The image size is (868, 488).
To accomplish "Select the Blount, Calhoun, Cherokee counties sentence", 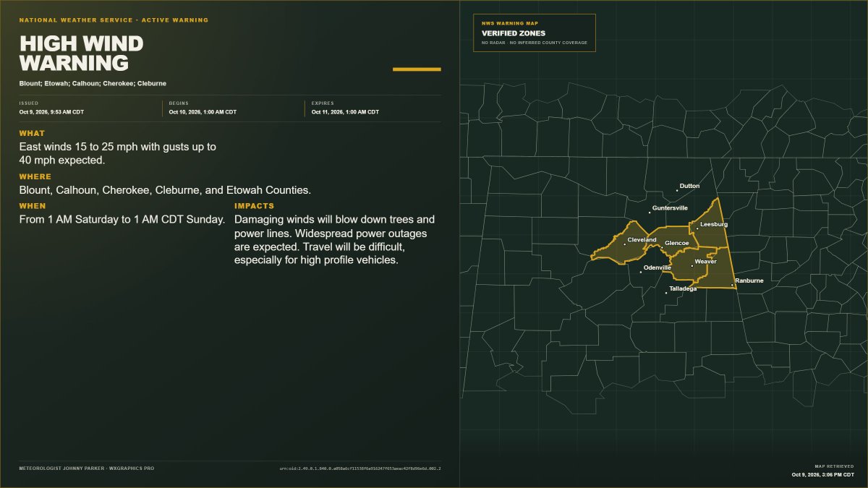I will pyautogui.click(x=165, y=190).
